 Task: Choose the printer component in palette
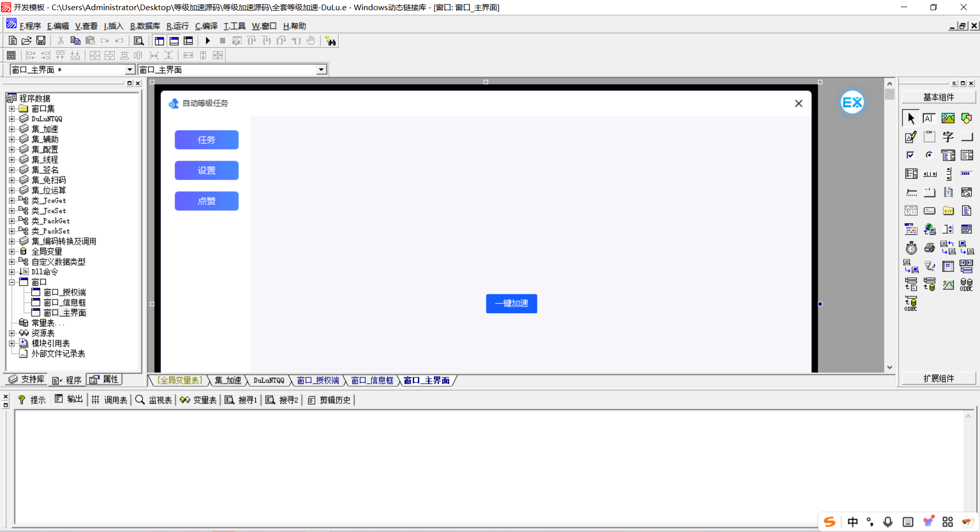pos(929,248)
